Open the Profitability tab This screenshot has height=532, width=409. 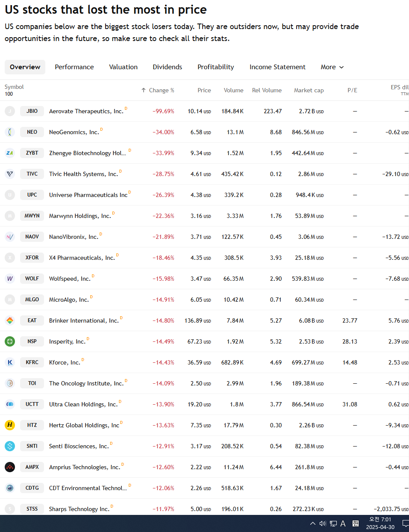(216, 67)
